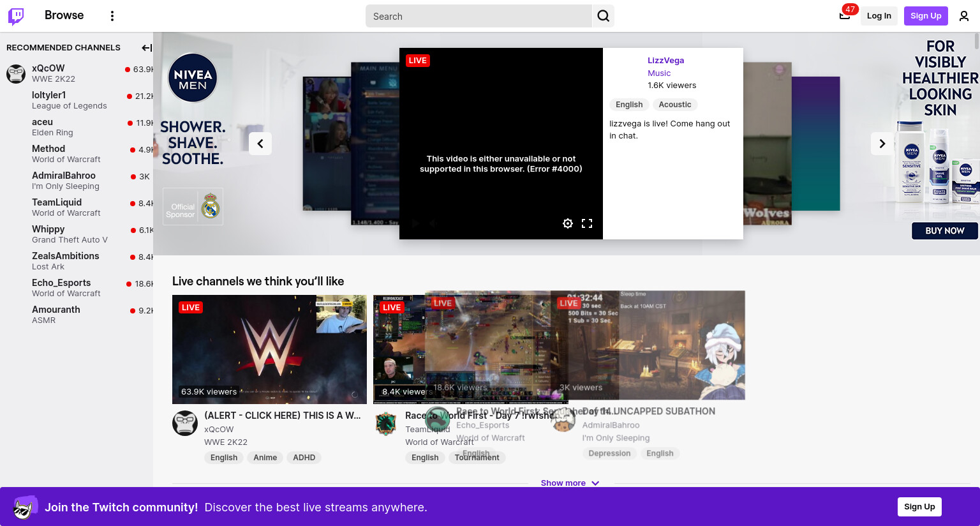This screenshot has width=980, height=526.
Task: Focus the Search input field
Action: 479,16
